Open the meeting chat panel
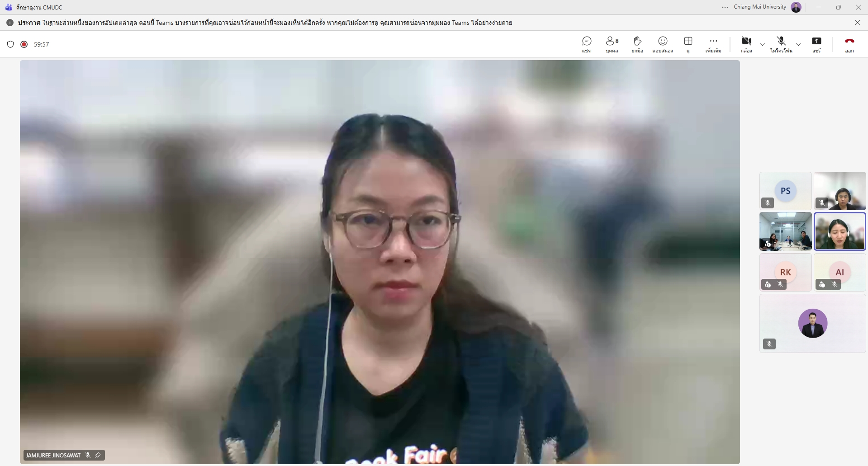This screenshot has height=466, width=868. pos(587,44)
